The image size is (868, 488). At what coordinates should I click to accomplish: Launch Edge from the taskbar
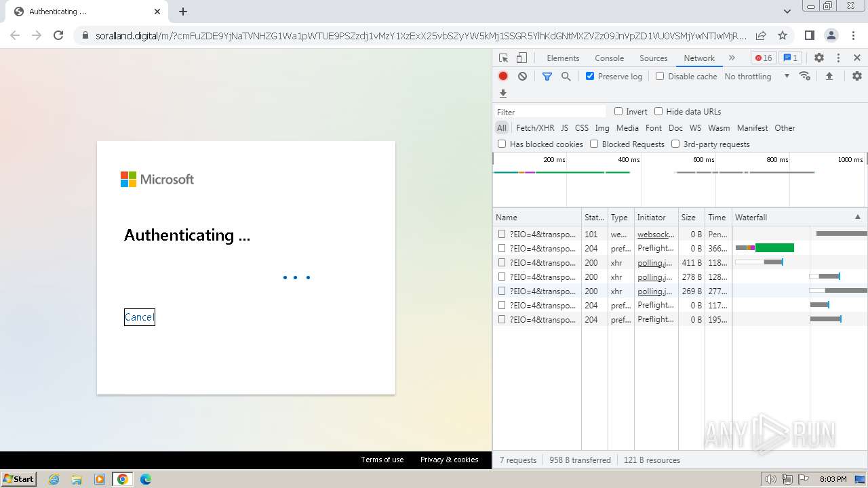145,479
